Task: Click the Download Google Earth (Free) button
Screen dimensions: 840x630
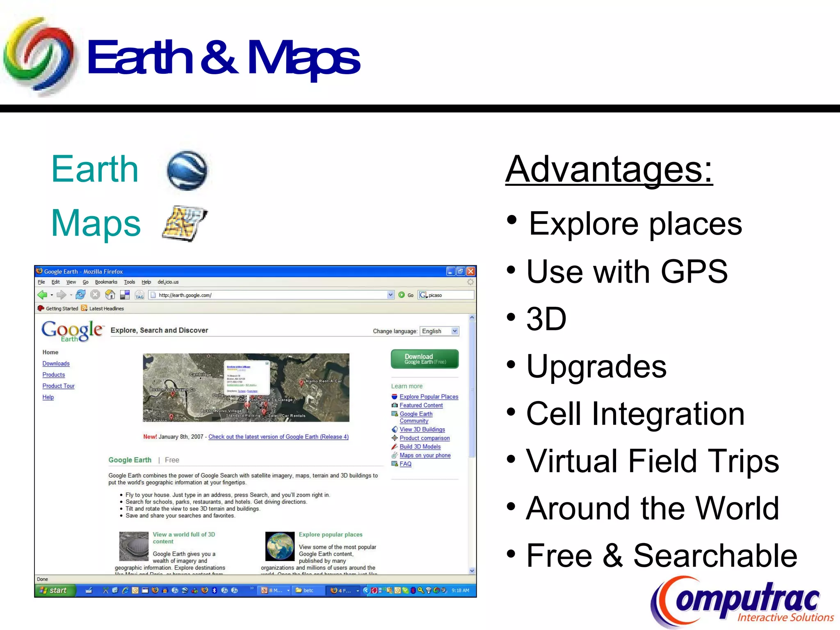Action: [x=425, y=359]
